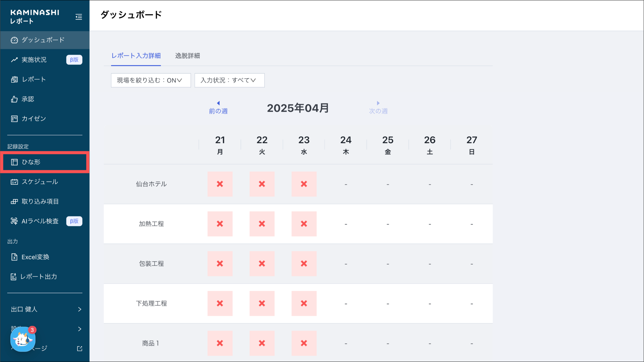Open 承認 via the thumbs-up icon
This screenshot has height=362, width=644.
pyautogui.click(x=14, y=99)
